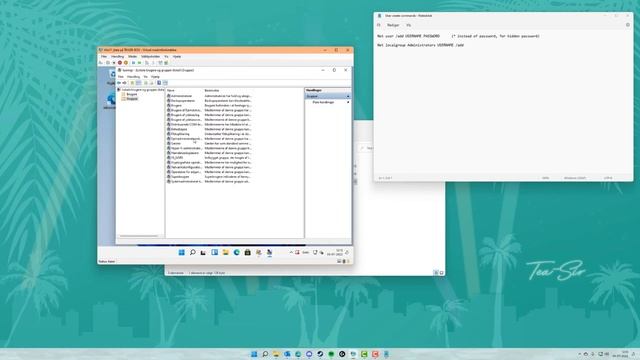This screenshot has width=640, height=360.
Task: Click the red Shut Down icon in VM toolbar
Action: click(120, 63)
